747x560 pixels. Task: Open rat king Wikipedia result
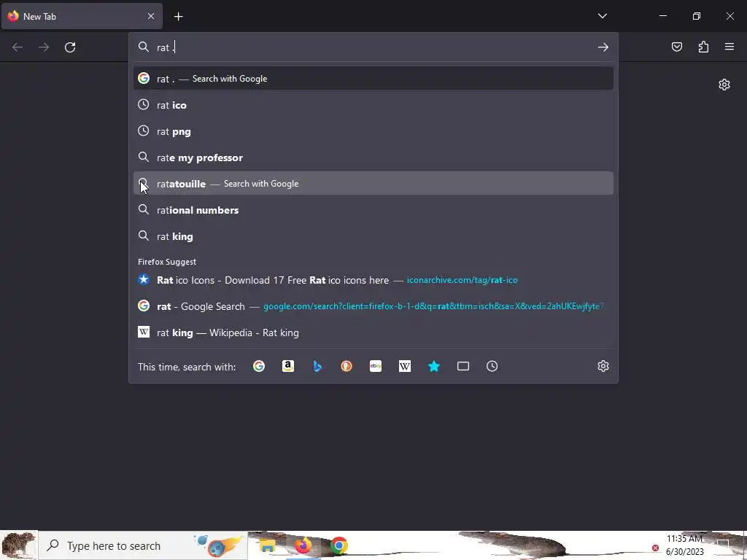(373, 332)
